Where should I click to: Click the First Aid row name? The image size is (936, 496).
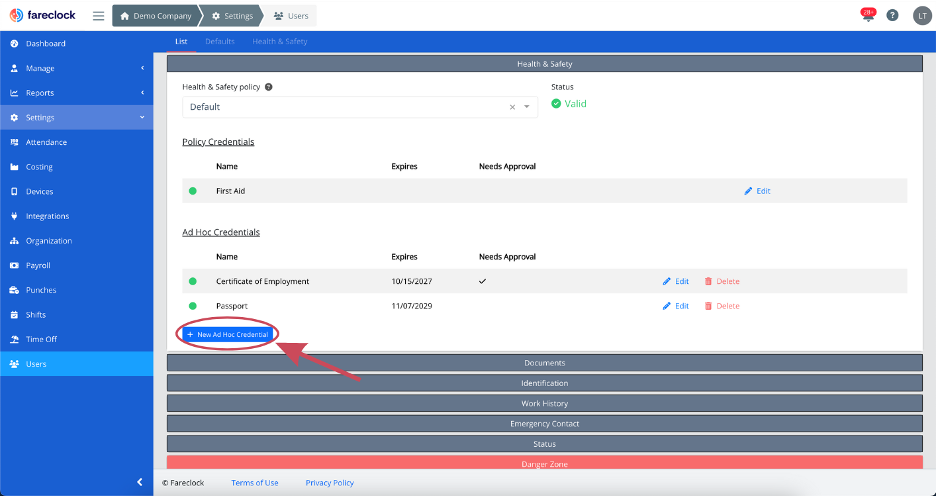pyautogui.click(x=230, y=191)
